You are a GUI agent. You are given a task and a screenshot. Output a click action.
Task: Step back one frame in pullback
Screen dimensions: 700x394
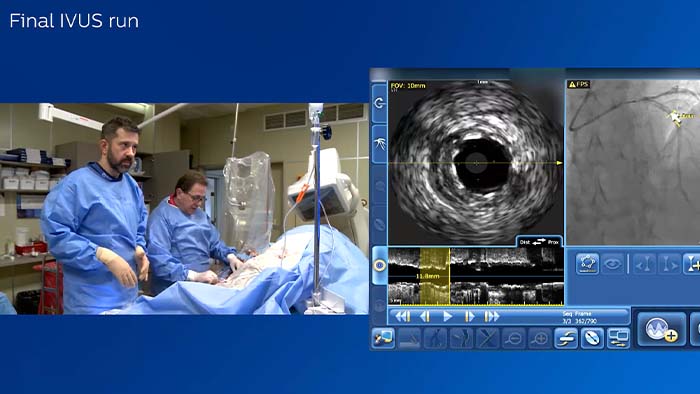coord(425,316)
